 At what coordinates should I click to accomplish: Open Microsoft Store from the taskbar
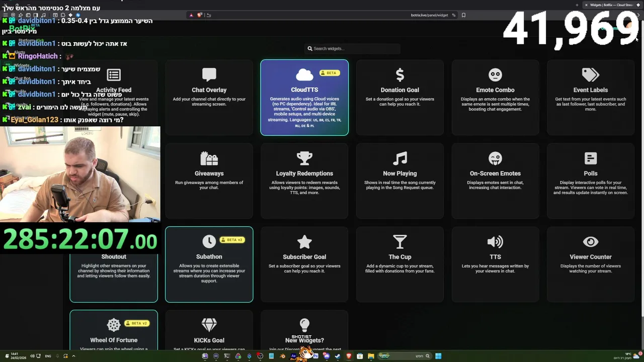pos(360,356)
